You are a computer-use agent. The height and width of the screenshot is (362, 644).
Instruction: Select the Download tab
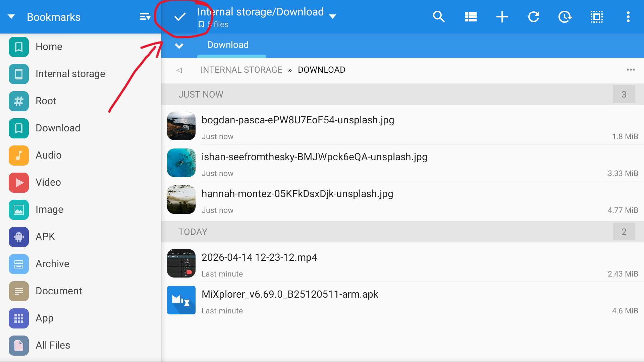(x=228, y=45)
